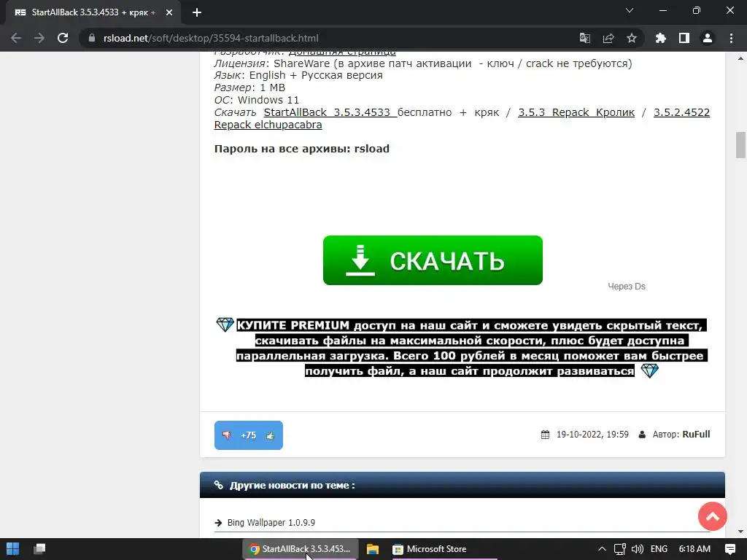Open Task View on taskbar
Viewport: 747px width, 560px height.
tap(39, 549)
